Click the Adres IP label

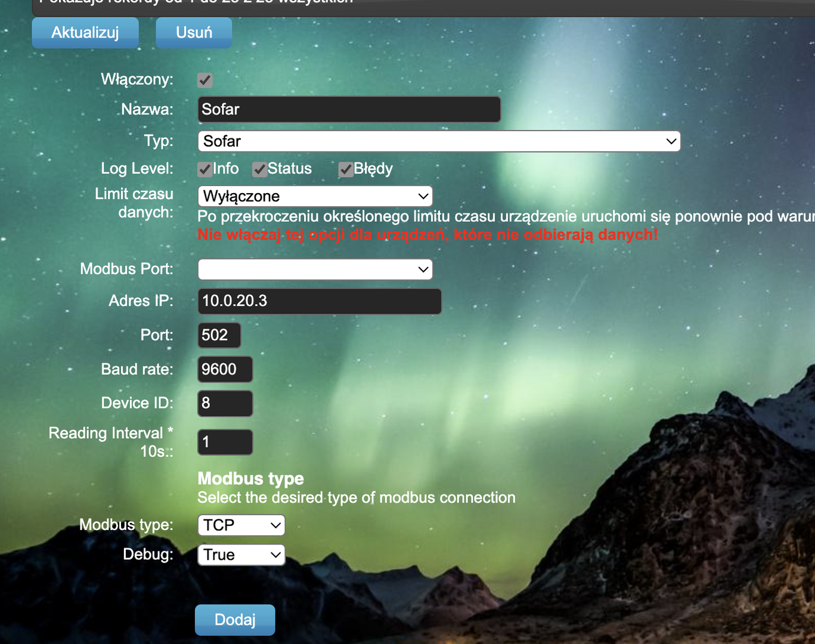point(141,301)
